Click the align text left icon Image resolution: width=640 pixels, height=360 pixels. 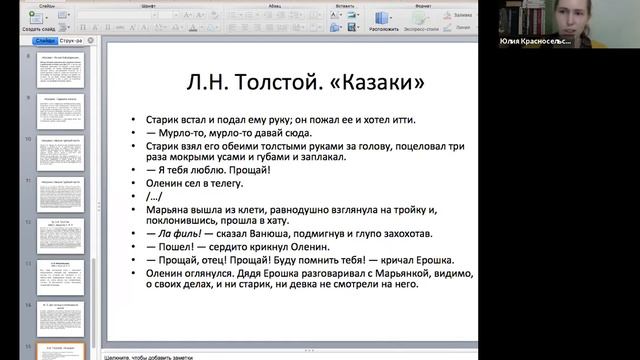pyautogui.click(x=233, y=27)
